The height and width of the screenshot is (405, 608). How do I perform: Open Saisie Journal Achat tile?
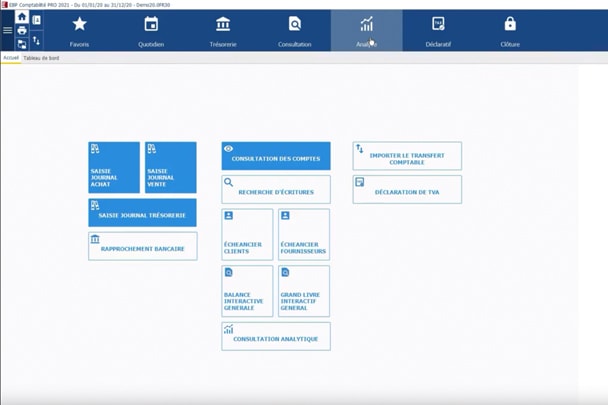click(x=114, y=167)
